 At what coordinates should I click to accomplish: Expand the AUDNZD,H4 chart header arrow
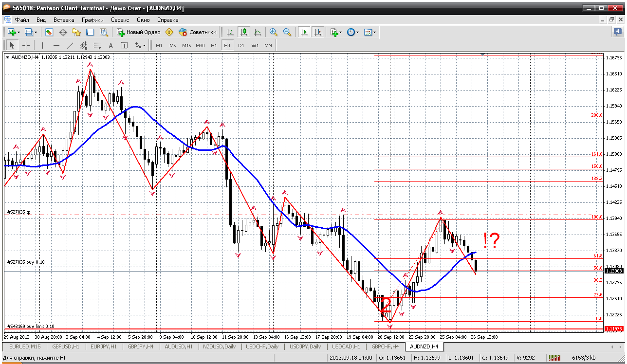(x=7, y=57)
